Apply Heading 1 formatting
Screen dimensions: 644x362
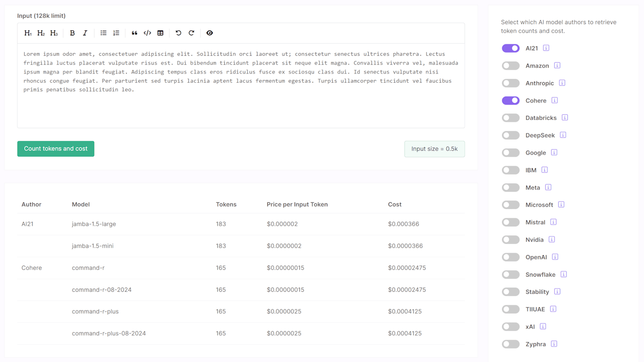tap(28, 33)
